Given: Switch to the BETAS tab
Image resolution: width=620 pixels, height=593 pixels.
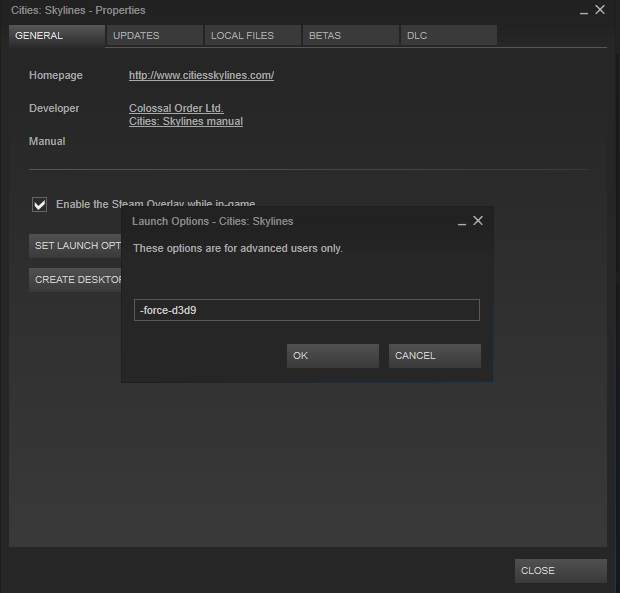Looking at the screenshot, I should 351,36.
